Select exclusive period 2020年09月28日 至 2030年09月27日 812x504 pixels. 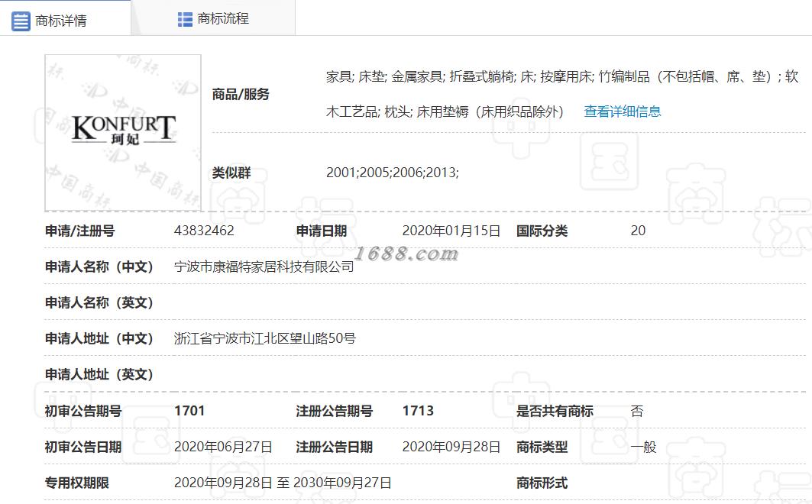pyautogui.click(x=283, y=483)
